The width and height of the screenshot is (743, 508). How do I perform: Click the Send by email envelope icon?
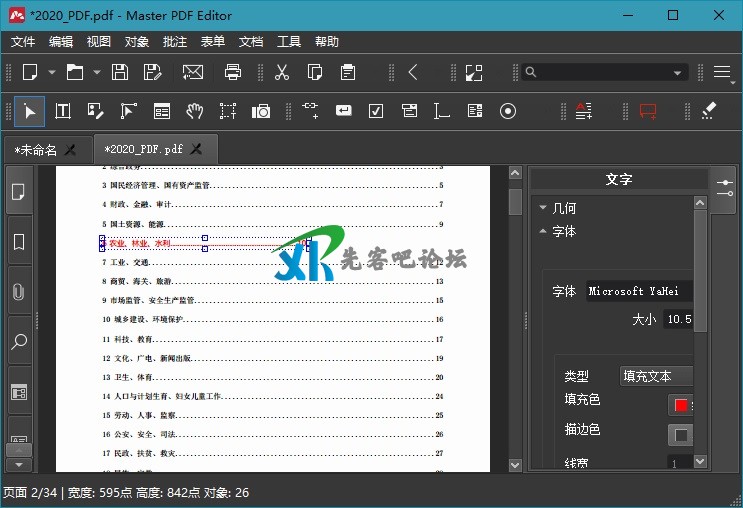pos(192,72)
